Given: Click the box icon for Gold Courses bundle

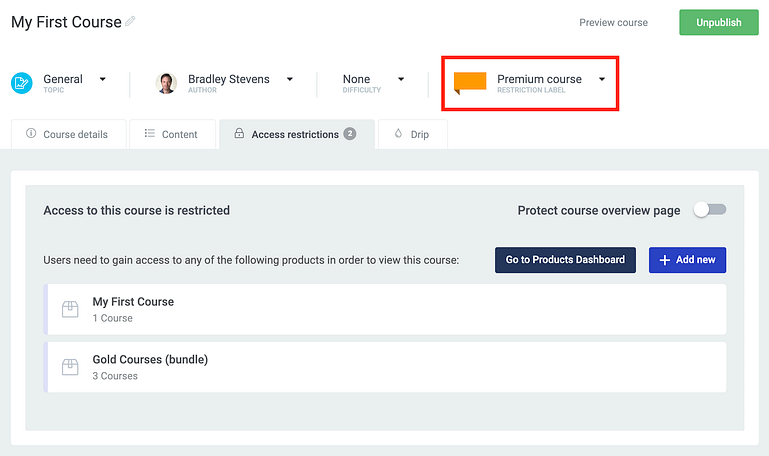Looking at the screenshot, I should [70, 367].
